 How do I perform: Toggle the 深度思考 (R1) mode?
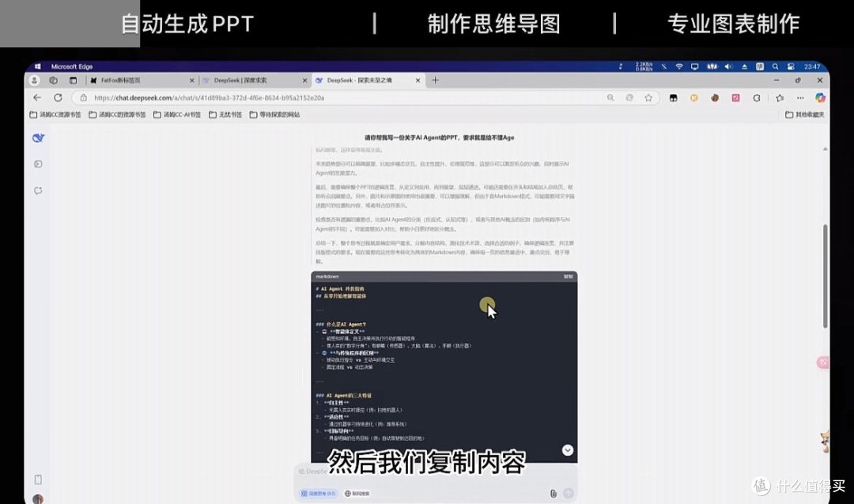[x=318, y=494]
